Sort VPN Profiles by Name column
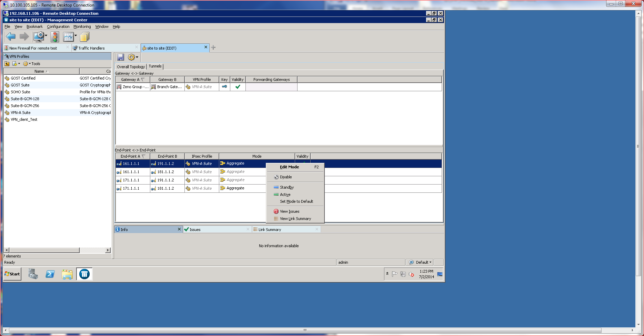The image size is (644, 336). pyautogui.click(x=41, y=71)
